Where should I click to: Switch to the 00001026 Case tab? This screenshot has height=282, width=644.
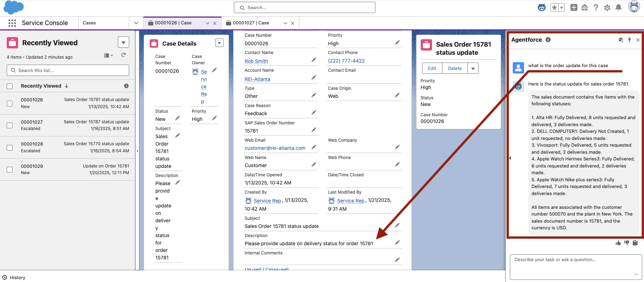pyautogui.click(x=173, y=23)
